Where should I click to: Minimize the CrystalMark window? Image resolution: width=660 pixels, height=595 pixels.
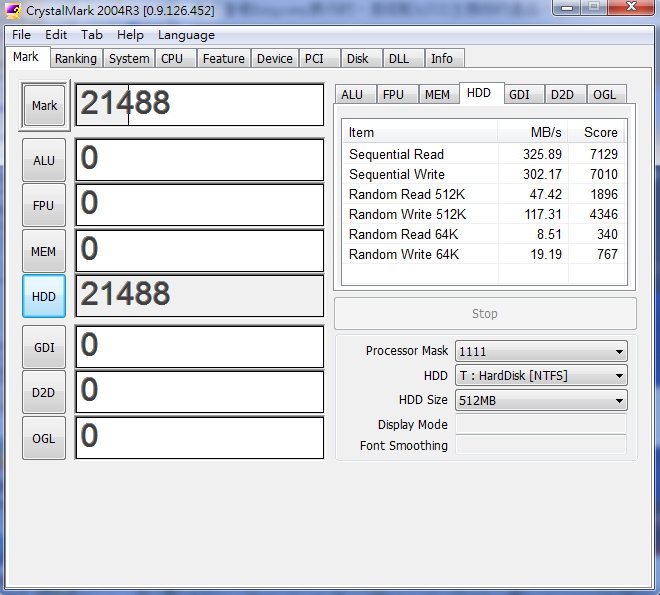tap(567, 8)
